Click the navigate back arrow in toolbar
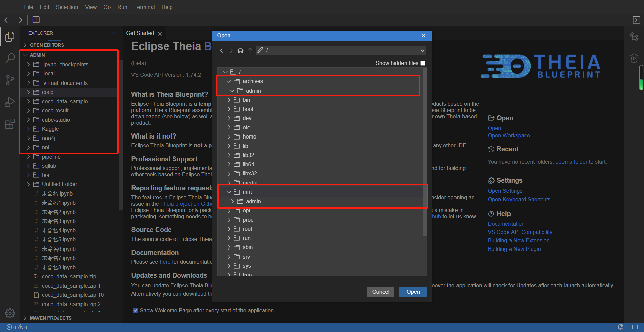Screen dimensions: 644x332 tap(8, 20)
